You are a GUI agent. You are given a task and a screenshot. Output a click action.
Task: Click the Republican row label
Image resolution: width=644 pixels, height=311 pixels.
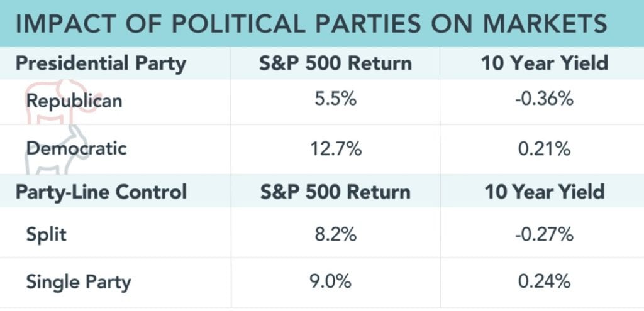pyautogui.click(x=74, y=101)
